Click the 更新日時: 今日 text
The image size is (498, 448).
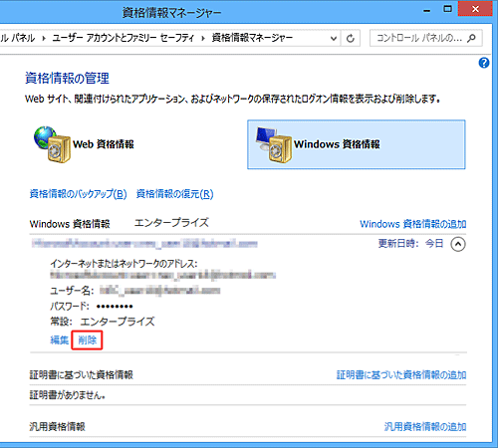(x=410, y=244)
